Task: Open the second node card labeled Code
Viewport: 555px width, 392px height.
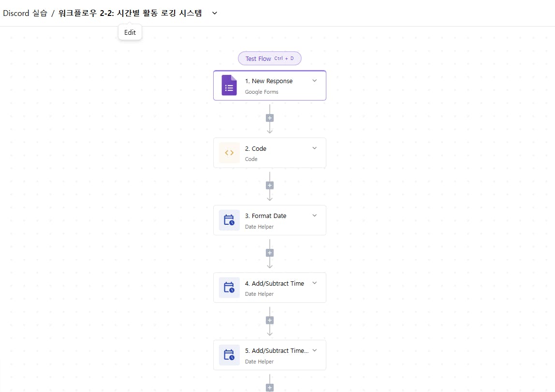Action: 269,153
